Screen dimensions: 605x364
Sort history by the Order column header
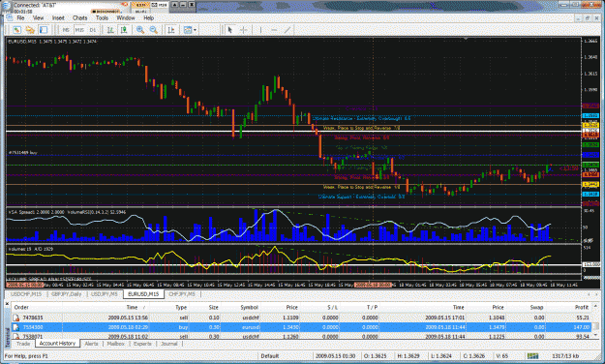tap(21, 307)
